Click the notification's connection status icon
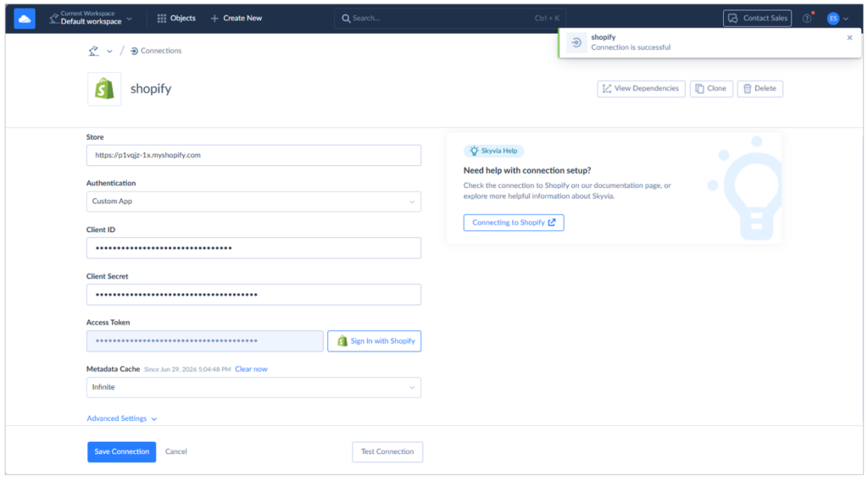The height and width of the screenshot is (481, 868). click(x=576, y=42)
